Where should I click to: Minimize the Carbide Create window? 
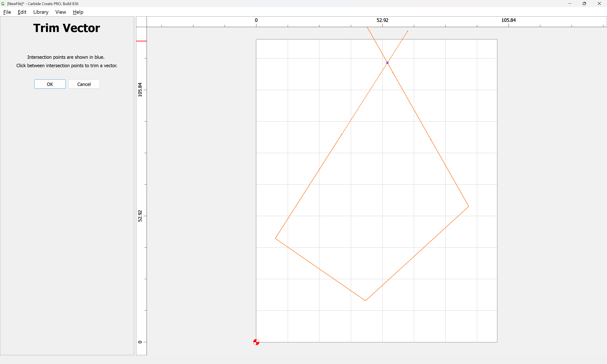coord(570,4)
